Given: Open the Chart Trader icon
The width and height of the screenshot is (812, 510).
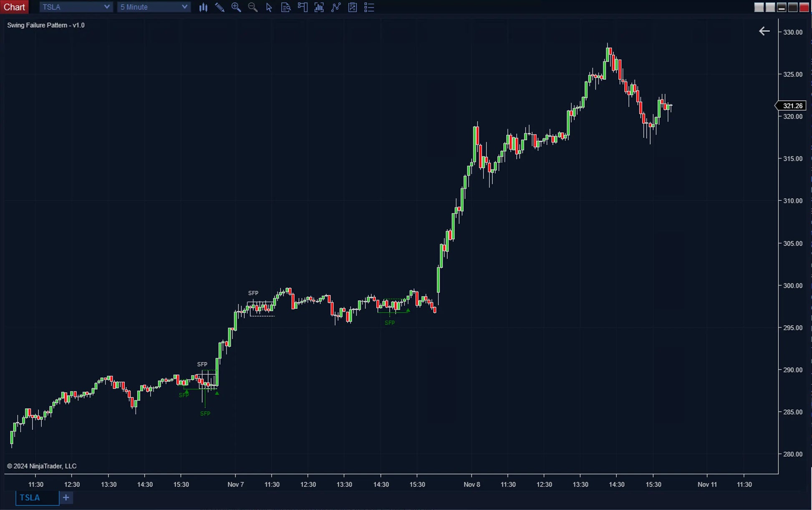Looking at the screenshot, I should coord(303,7).
